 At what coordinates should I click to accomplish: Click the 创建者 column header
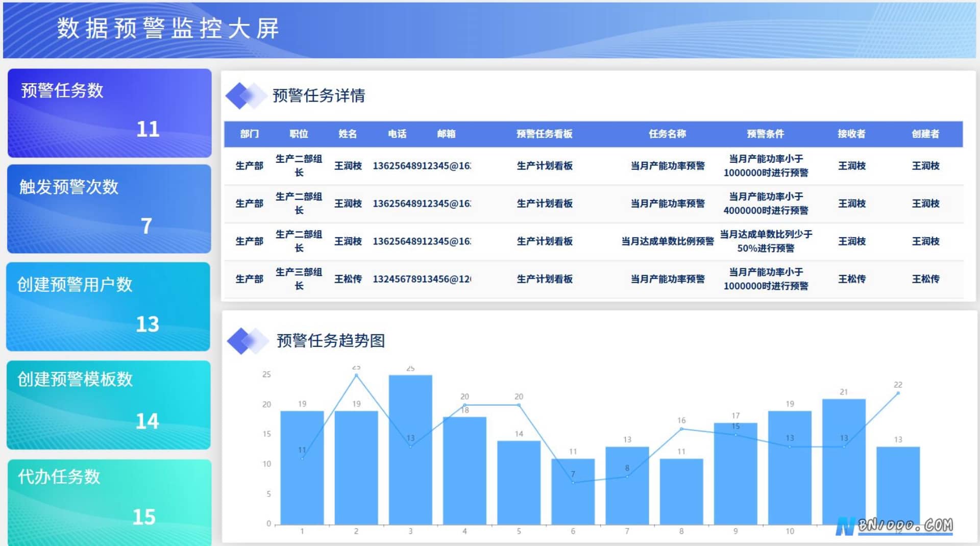point(925,134)
